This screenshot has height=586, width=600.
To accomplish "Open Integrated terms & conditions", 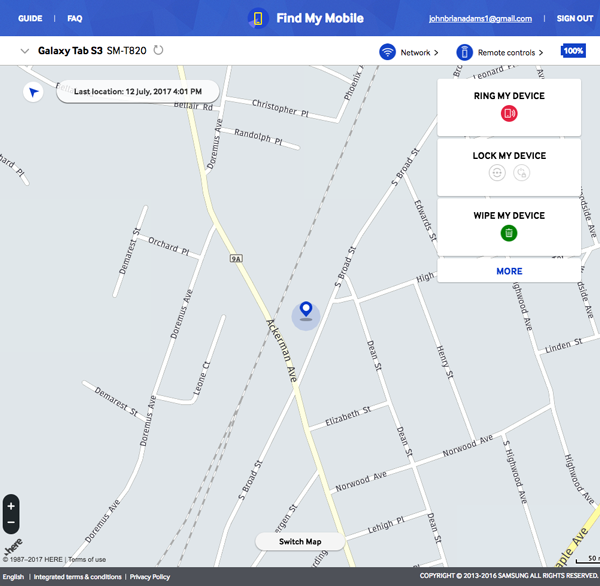I will click(78, 577).
